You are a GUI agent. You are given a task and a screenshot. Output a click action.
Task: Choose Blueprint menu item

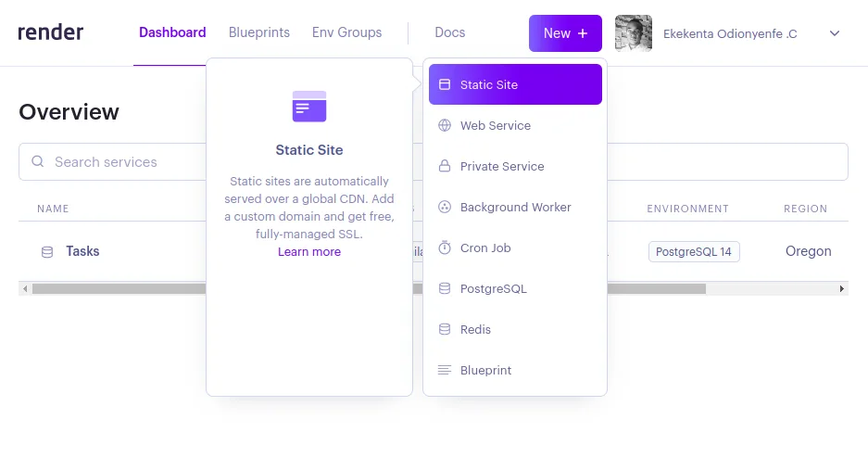515,370
